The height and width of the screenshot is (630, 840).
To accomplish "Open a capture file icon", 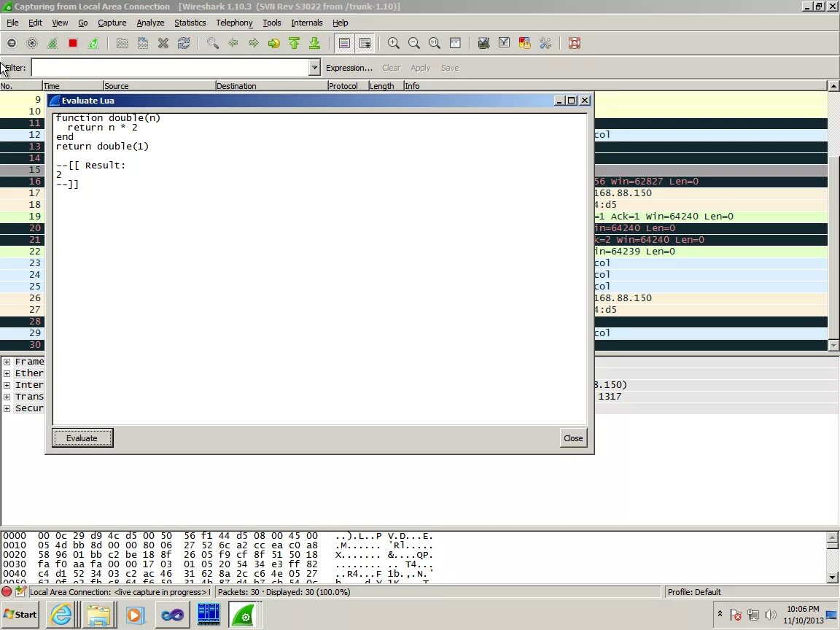I will [122, 44].
